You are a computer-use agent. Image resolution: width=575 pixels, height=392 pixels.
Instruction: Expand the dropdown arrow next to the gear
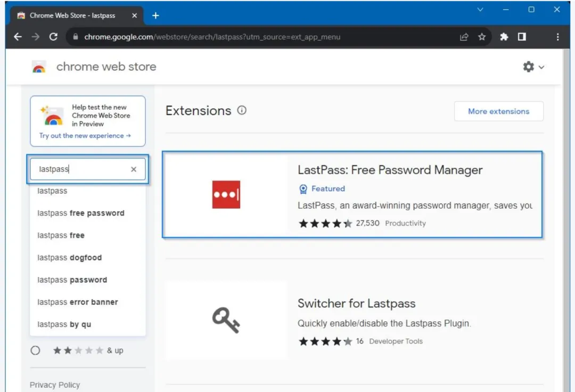[541, 67]
